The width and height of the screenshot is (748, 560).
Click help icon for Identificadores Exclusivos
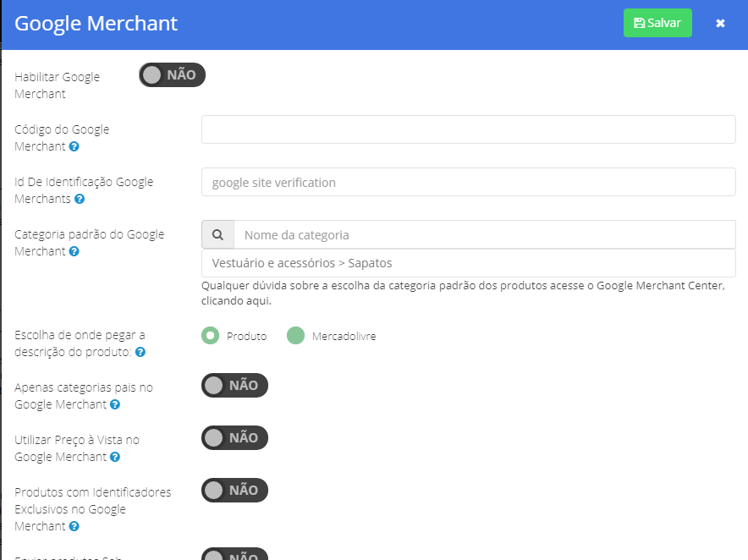[x=74, y=526]
